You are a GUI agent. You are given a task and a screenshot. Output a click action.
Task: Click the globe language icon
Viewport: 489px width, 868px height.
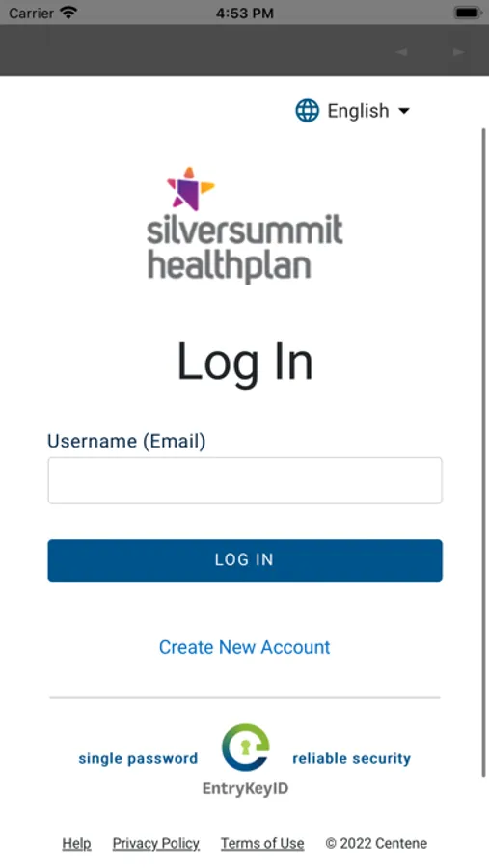pyautogui.click(x=307, y=111)
